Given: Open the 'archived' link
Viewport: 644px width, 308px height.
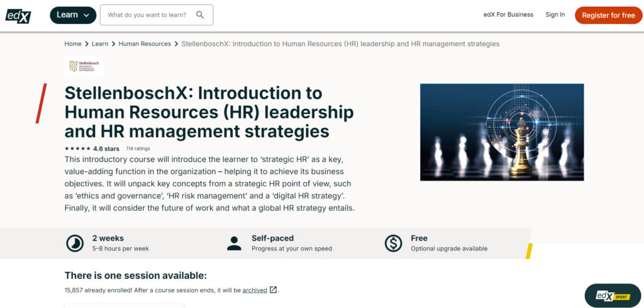Looking at the screenshot, I should point(255,290).
